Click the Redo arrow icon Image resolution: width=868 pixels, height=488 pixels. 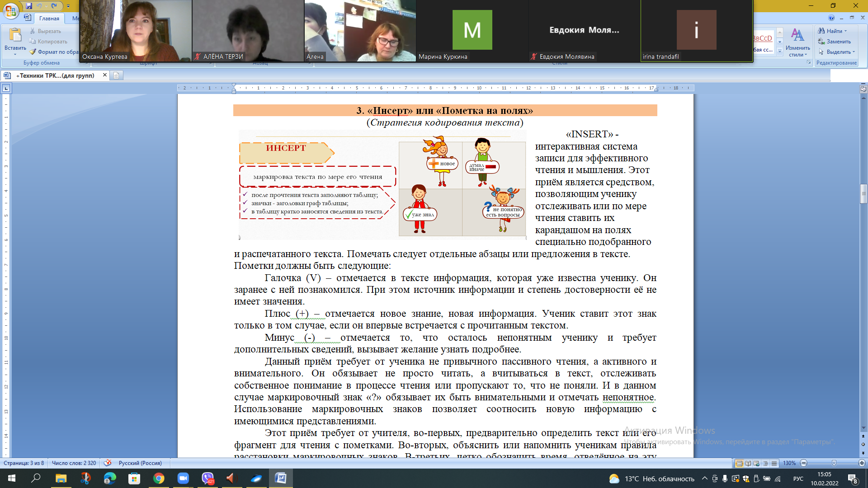(x=54, y=6)
